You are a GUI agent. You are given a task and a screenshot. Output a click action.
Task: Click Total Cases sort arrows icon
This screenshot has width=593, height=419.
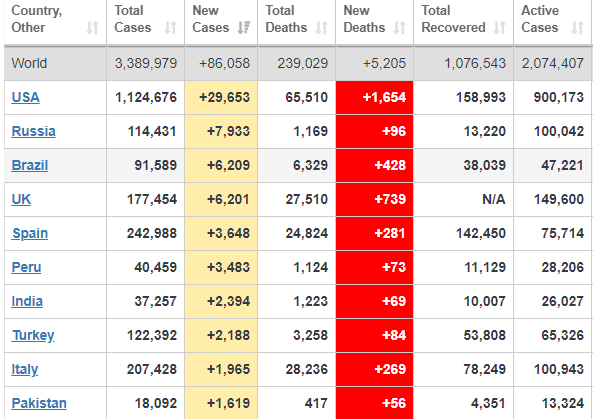click(170, 28)
